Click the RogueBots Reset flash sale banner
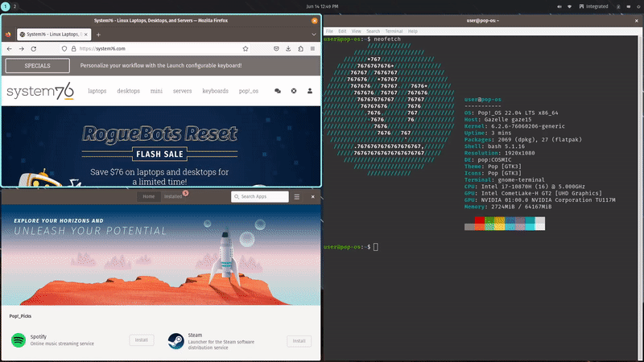This screenshot has width=644, height=362. tap(161, 146)
